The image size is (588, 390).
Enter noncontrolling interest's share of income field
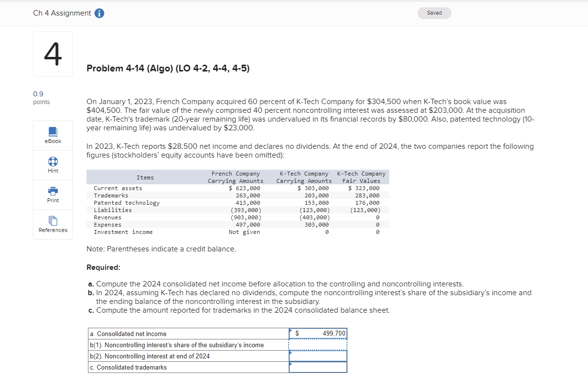click(318, 345)
